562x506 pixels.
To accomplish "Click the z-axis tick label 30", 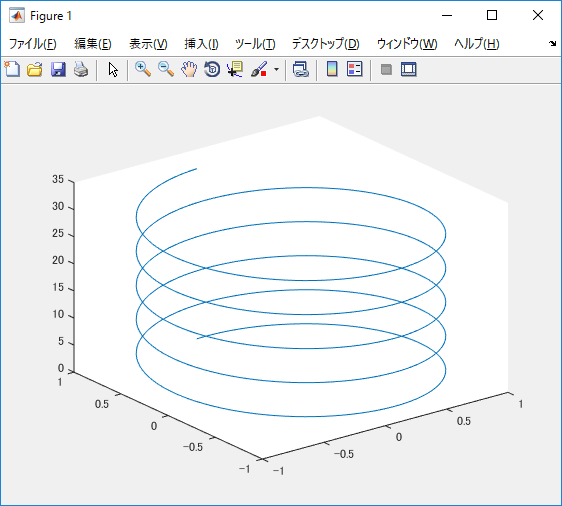I will coord(58,206).
